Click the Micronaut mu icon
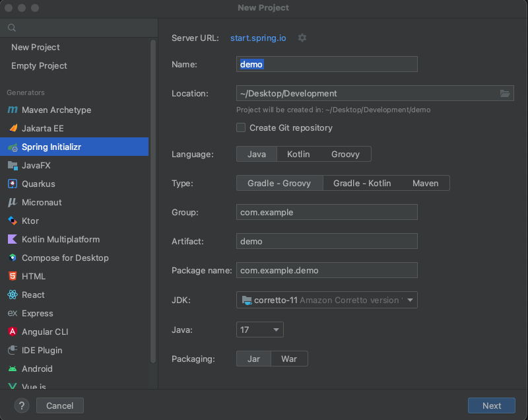Image resolution: width=528 pixels, height=420 pixels. coord(13,203)
